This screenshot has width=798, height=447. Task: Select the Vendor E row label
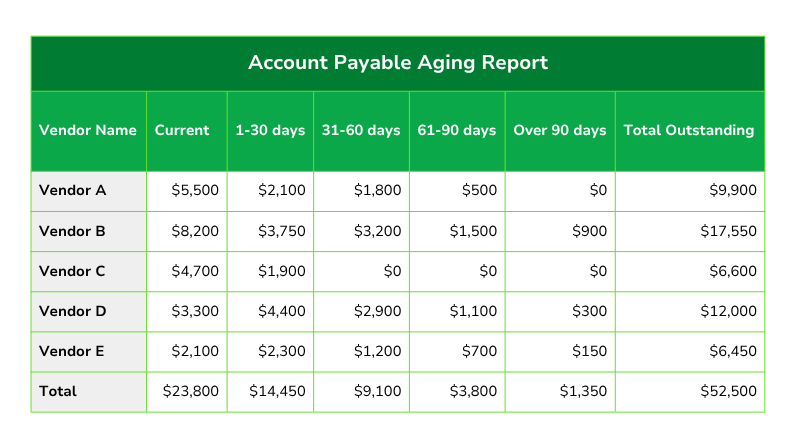point(89,352)
